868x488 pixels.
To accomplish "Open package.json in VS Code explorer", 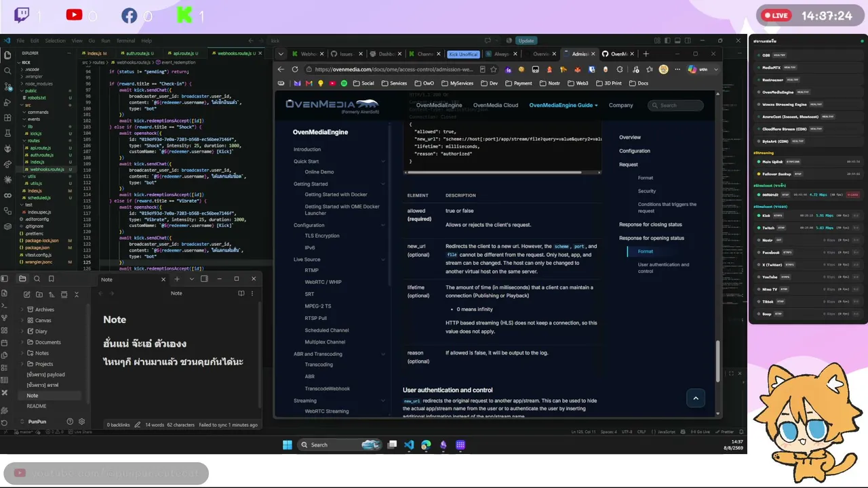I will pos(38,247).
